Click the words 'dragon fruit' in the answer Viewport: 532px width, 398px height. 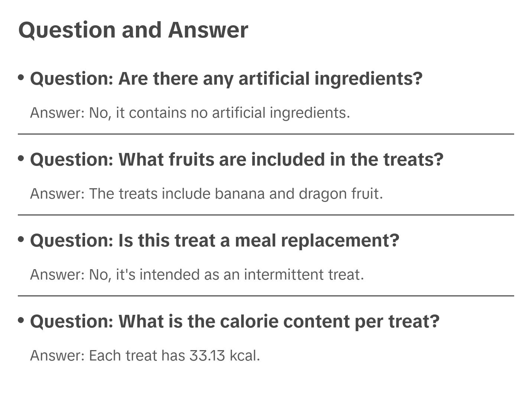[x=340, y=194]
